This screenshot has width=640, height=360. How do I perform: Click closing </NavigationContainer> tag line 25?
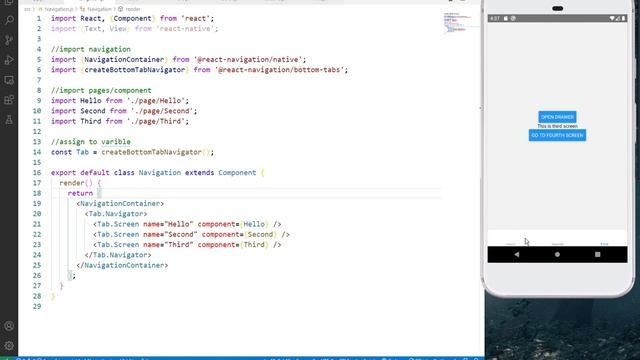coord(122,265)
